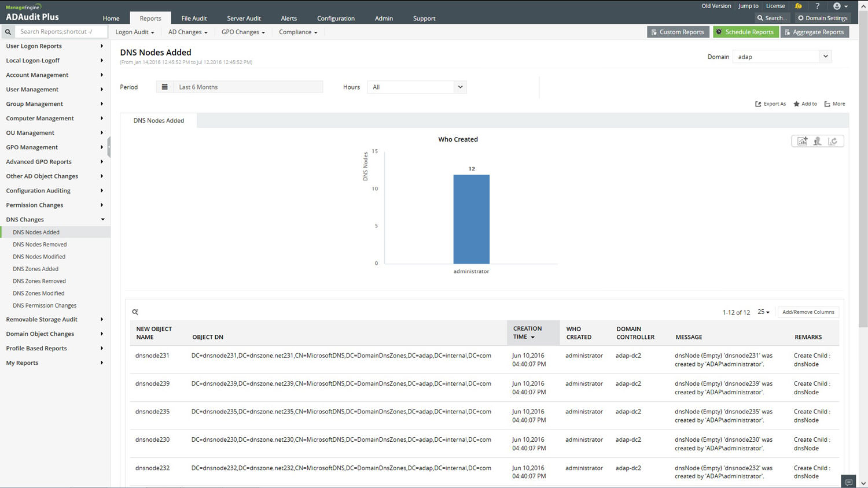
Task: Switch to the Home tab
Action: pyautogui.click(x=111, y=19)
